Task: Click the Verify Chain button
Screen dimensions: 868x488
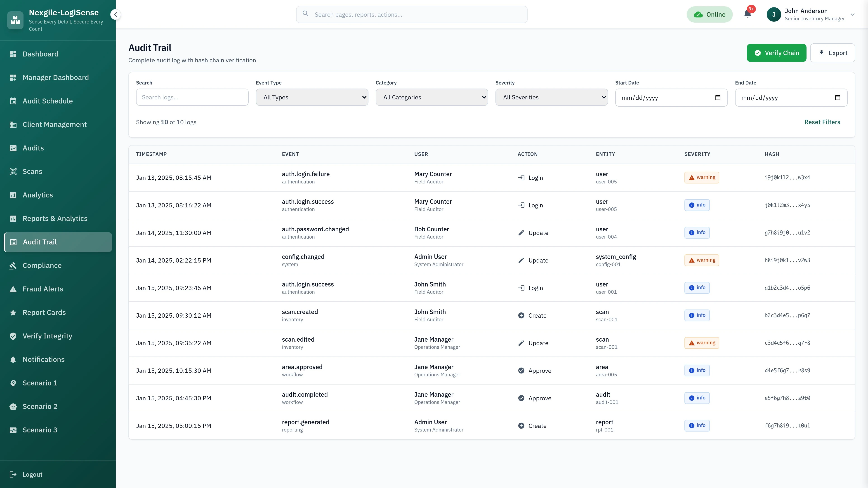Action: click(x=776, y=53)
